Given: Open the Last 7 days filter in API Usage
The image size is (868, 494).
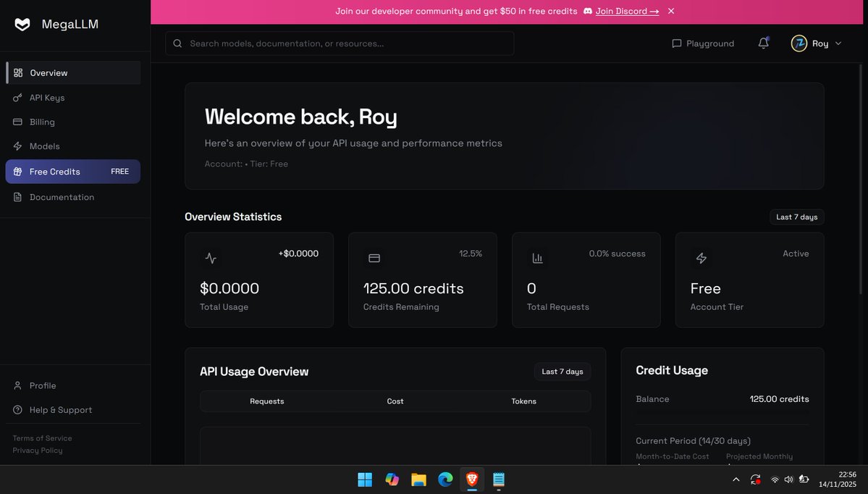Looking at the screenshot, I should (x=562, y=371).
